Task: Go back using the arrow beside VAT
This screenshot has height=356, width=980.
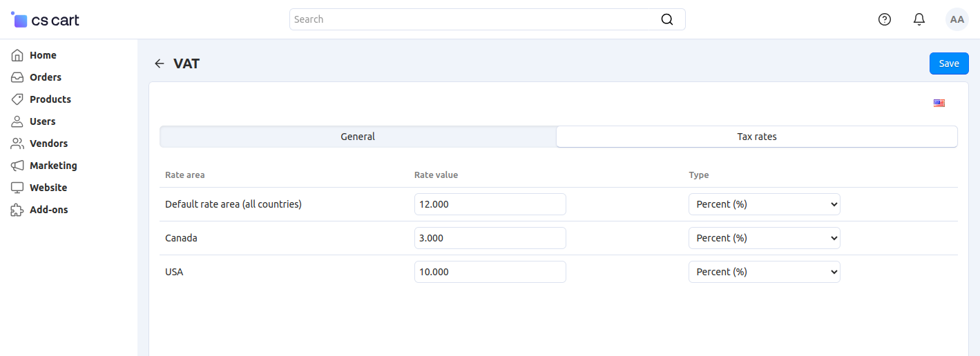Action: 160,63
